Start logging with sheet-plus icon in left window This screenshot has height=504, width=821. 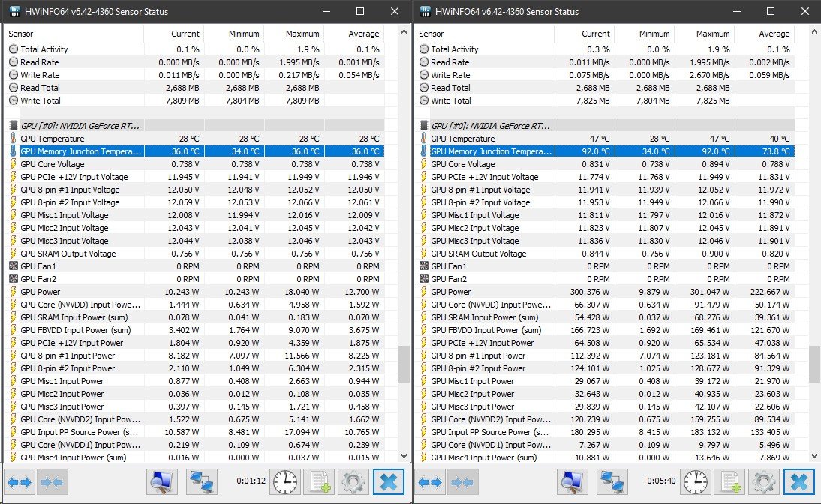pyautogui.click(x=320, y=481)
